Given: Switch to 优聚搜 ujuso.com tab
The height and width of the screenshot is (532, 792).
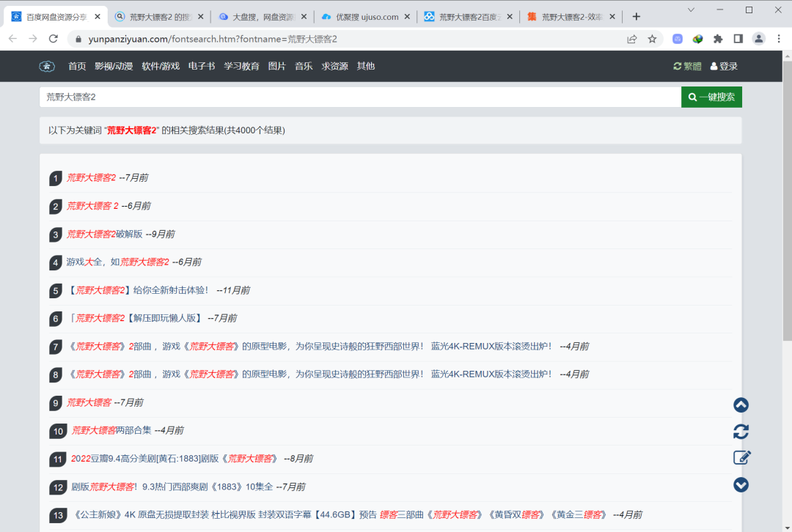Looking at the screenshot, I should point(365,17).
